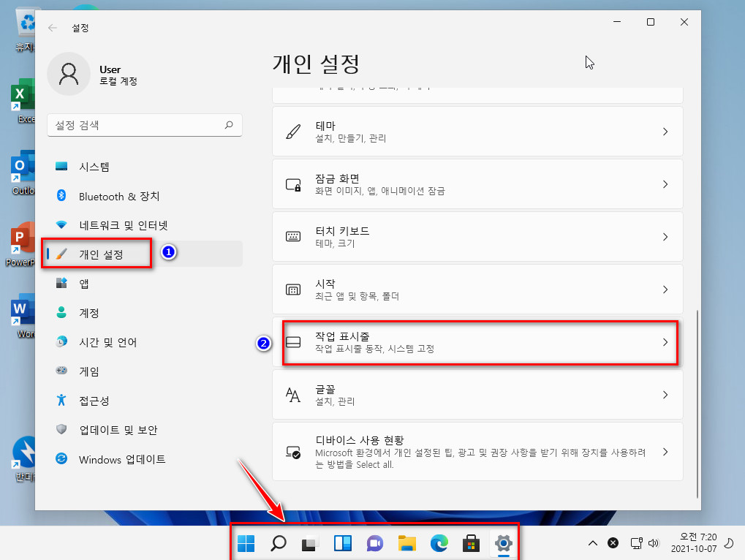Expand the 잠금 화면 row chevron

click(665, 184)
